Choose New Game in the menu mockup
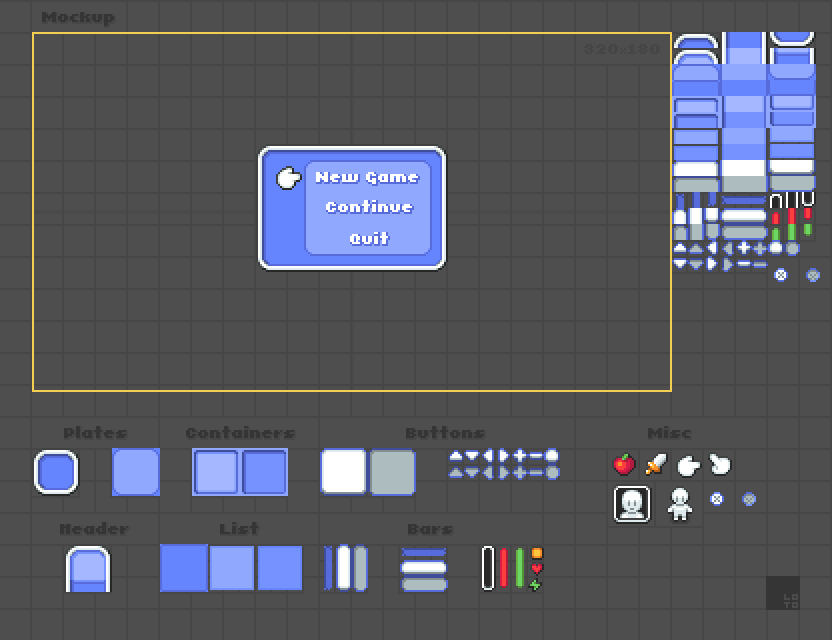This screenshot has width=832, height=640. (367, 177)
